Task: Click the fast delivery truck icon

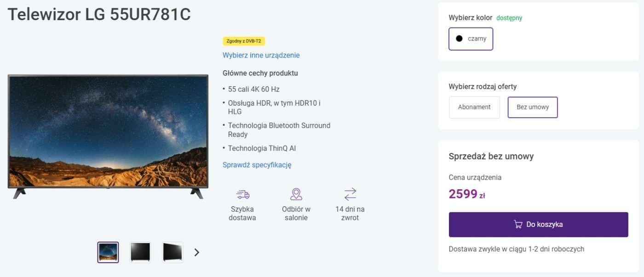Action: 243,194
